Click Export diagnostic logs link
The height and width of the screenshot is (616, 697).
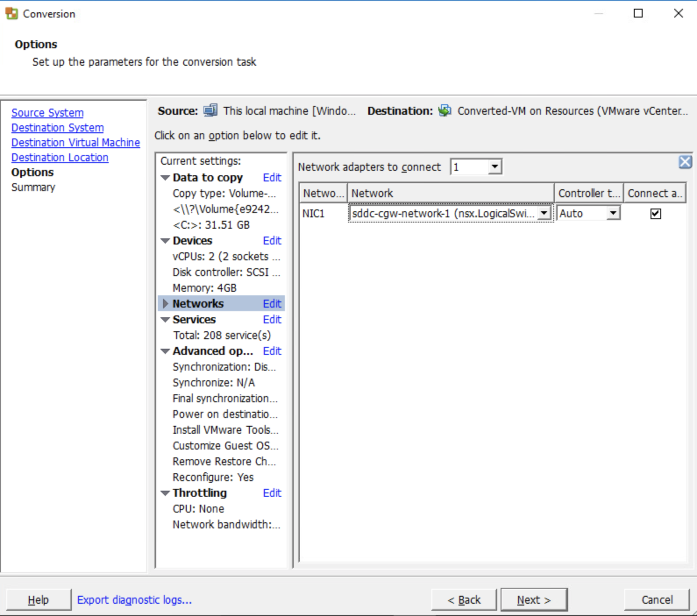tap(135, 600)
